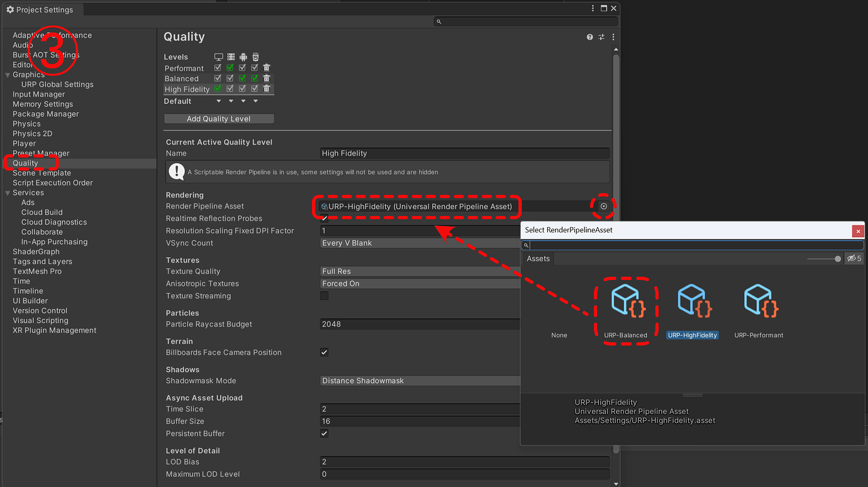Click the Add Quality Level button
The image size is (868, 487).
tap(218, 118)
